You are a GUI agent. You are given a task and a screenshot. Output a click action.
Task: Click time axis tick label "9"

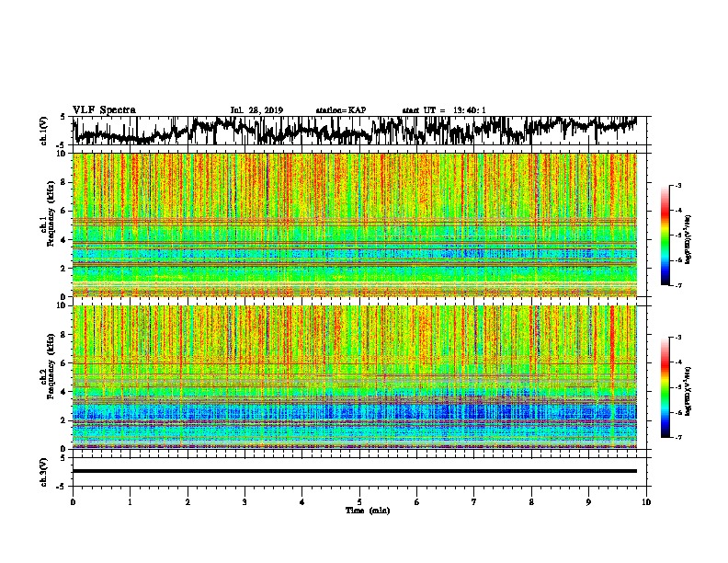588,502
